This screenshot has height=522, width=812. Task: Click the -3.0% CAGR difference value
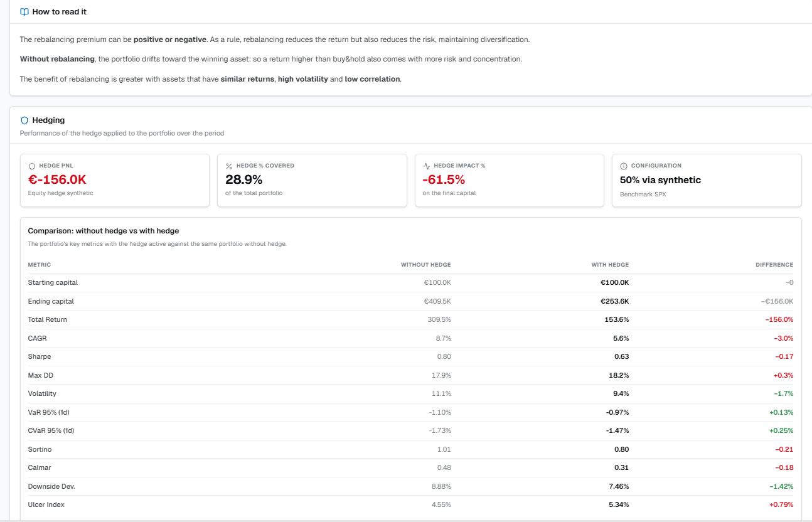pos(784,338)
